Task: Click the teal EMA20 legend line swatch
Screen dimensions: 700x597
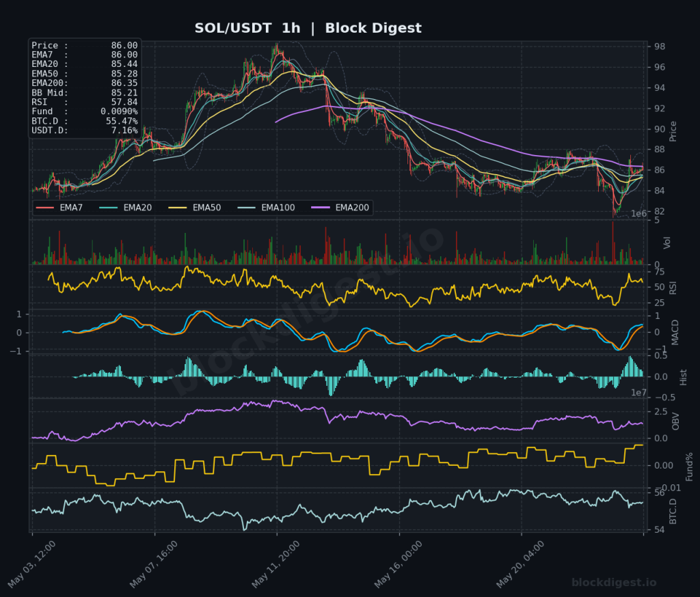Action: click(x=109, y=208)
